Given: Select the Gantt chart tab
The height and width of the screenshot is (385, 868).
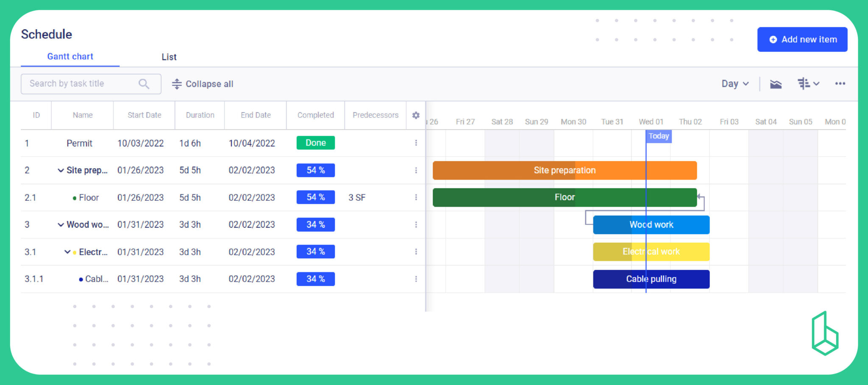Looking at the screenshot, I should tap(70, 56).
